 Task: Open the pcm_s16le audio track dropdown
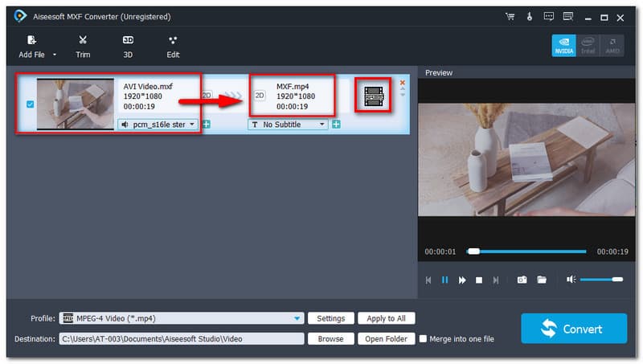pos(158,125)
